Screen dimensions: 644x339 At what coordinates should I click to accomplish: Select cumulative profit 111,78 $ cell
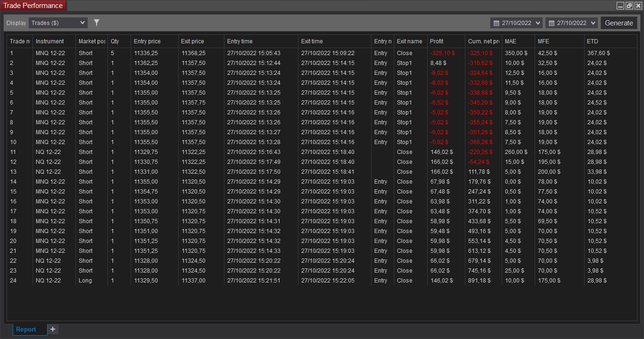pyautogui.click(x=479, y=172)
